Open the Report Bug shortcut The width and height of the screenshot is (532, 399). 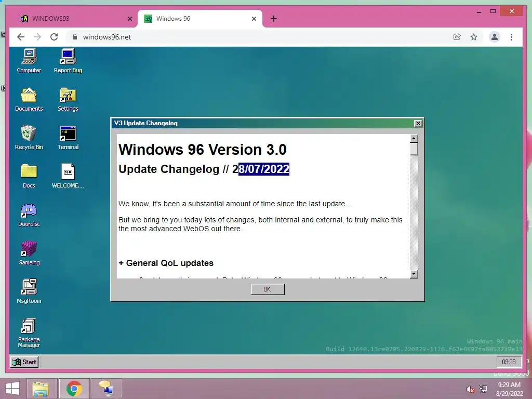[68, 61]
